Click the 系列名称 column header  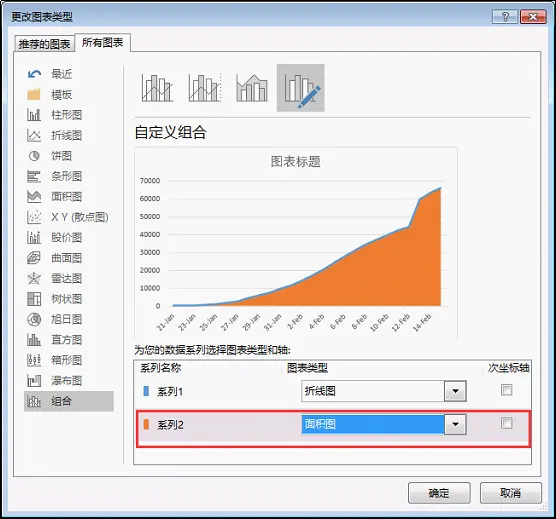(161, 368)
